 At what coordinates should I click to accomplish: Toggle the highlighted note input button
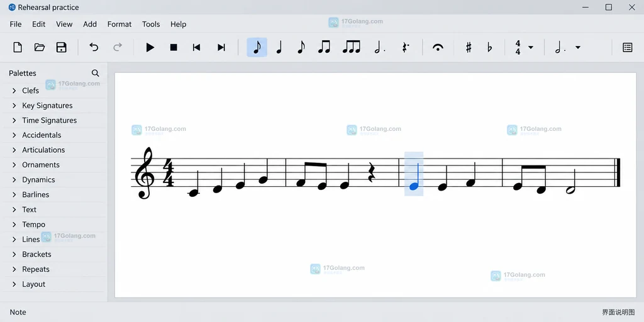click(x=257, y=47)
